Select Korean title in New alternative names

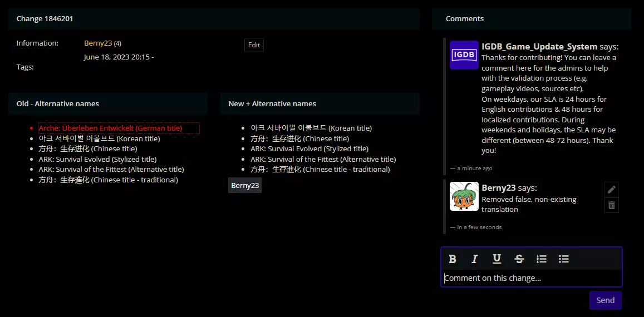click(311, 128)
